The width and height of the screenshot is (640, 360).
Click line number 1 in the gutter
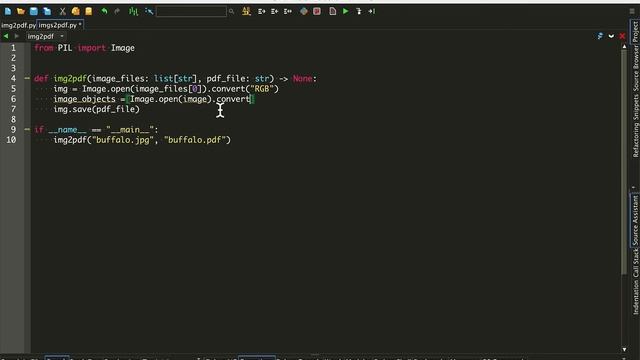pos(13,48)
